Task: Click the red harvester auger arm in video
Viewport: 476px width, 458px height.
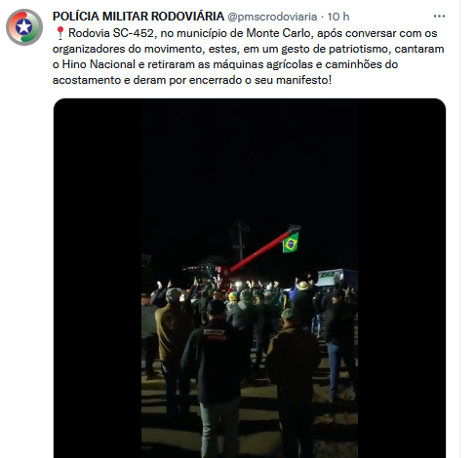Action: [x=261, y=248]
